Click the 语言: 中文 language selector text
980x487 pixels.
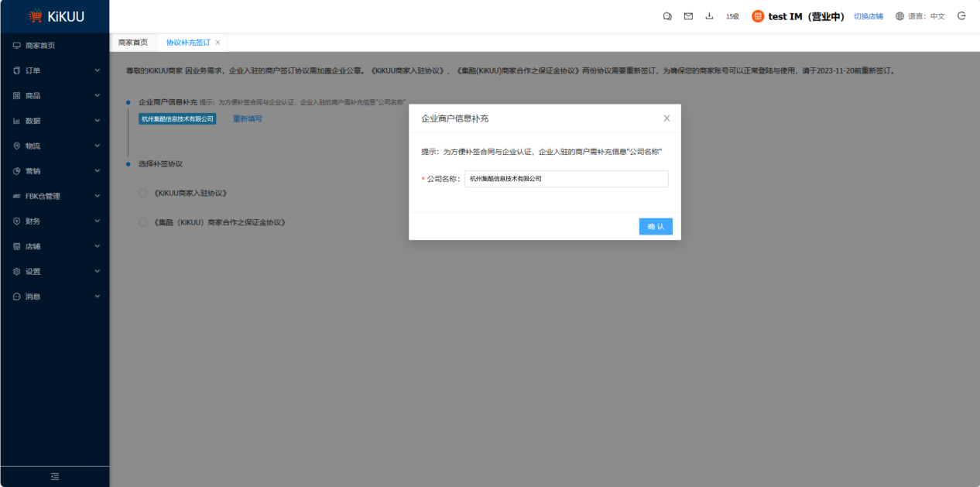(x=927, y=16)
